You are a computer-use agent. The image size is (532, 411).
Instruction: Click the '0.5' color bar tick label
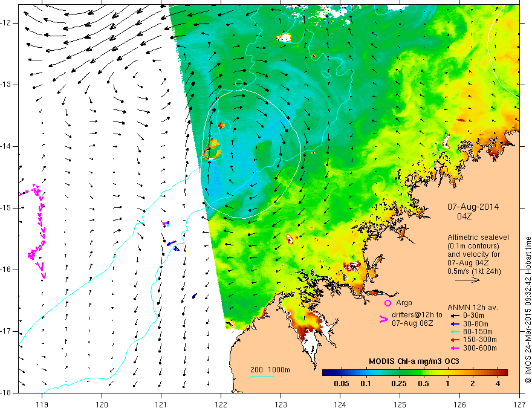tap(423, 384)
